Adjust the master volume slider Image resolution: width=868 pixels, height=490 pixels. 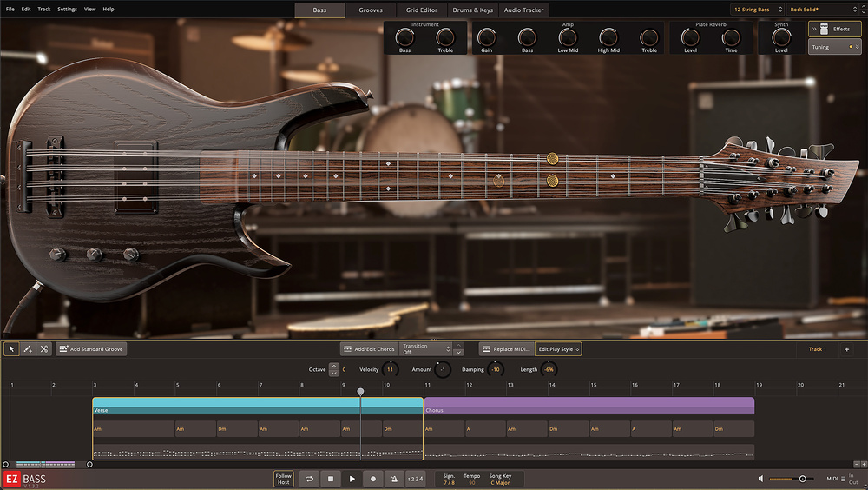pos(802,479)
